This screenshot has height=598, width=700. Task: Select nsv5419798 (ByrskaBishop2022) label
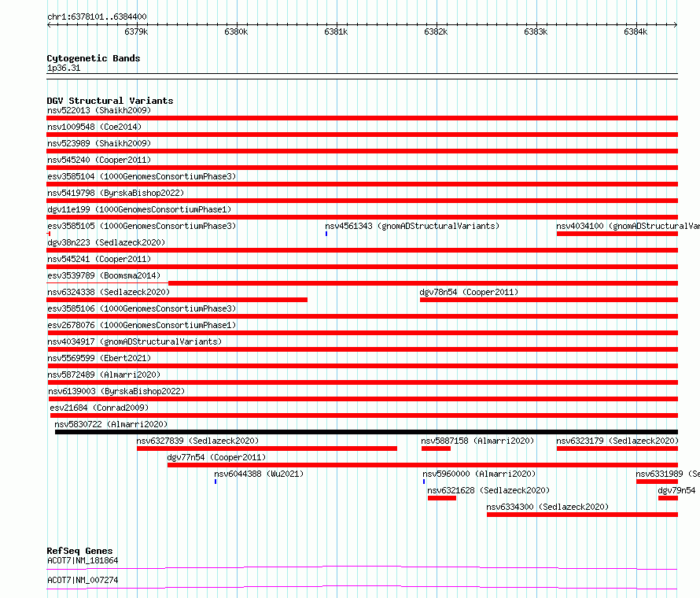tap(116, 193)
